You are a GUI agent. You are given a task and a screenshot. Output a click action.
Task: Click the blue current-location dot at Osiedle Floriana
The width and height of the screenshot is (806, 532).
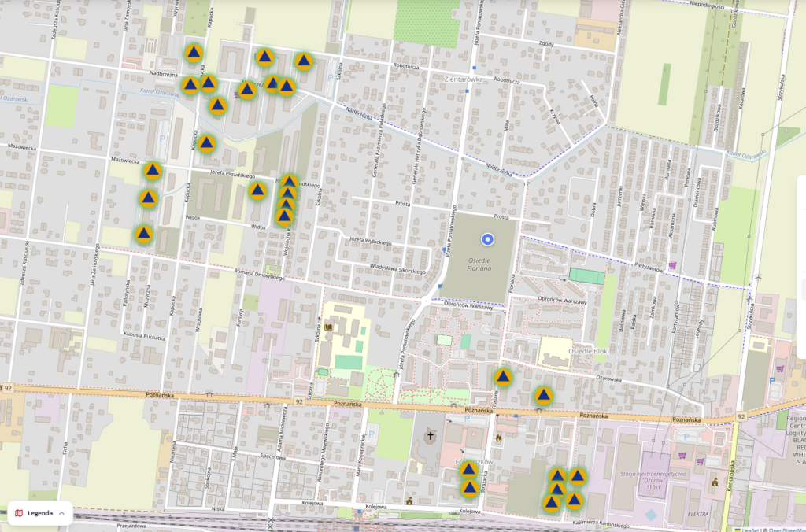487,239
